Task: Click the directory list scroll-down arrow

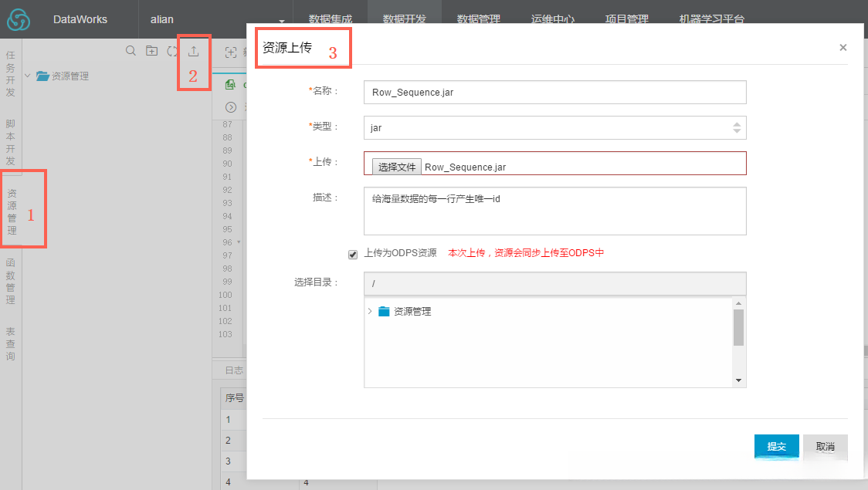Action: coord(738,380)
